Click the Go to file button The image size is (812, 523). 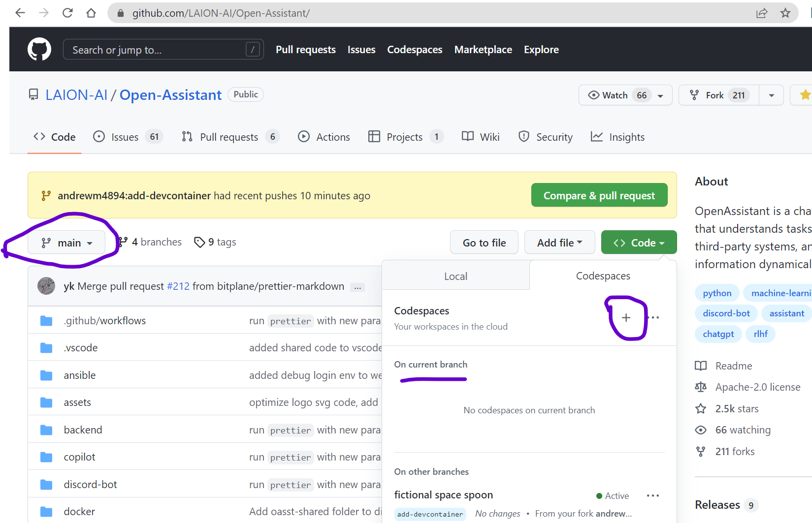click(x=484, y=243)
